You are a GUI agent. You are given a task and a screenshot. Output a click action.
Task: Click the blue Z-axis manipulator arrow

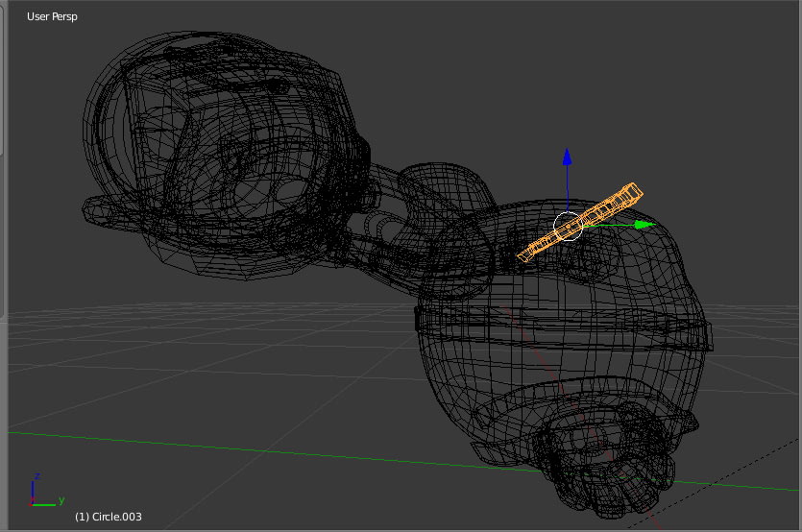(x=567, y=157)
